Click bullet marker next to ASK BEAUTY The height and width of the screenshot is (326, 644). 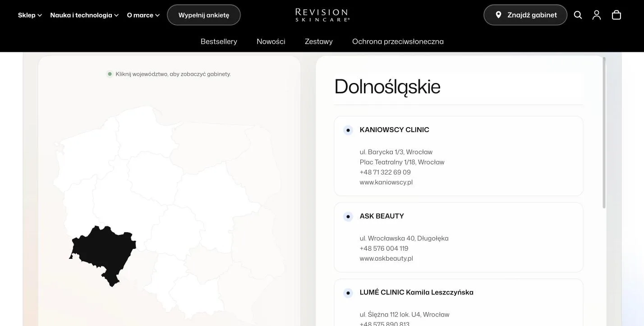coord(348,216)
